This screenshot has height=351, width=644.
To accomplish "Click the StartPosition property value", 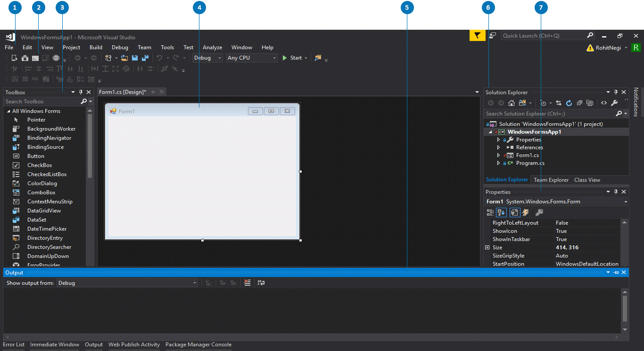I will point(587,264).
